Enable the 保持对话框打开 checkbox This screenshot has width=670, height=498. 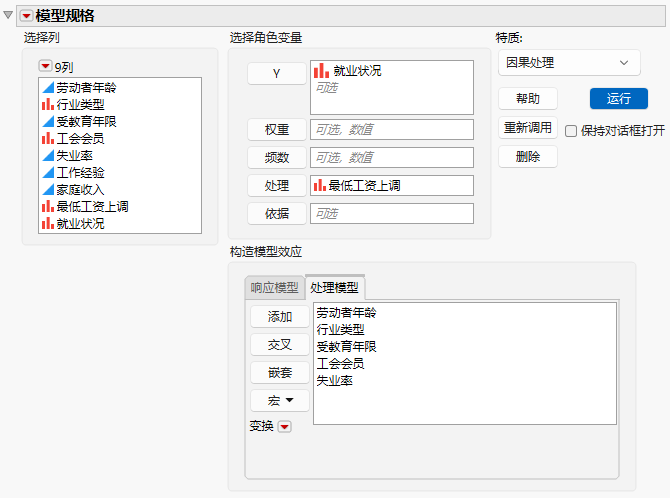571,131
